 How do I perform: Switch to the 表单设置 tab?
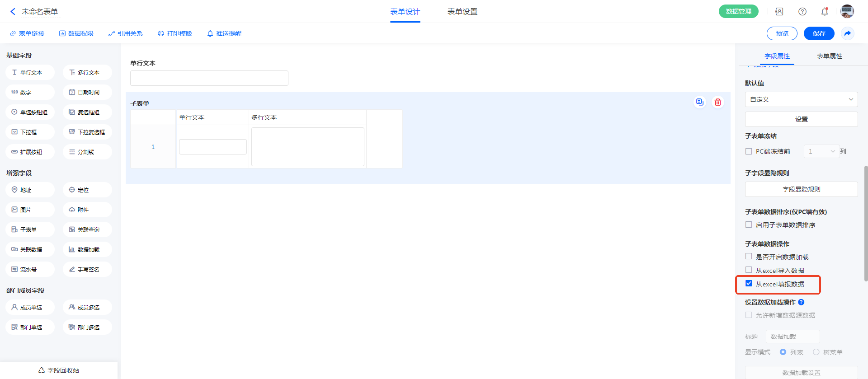pos(462,12)
